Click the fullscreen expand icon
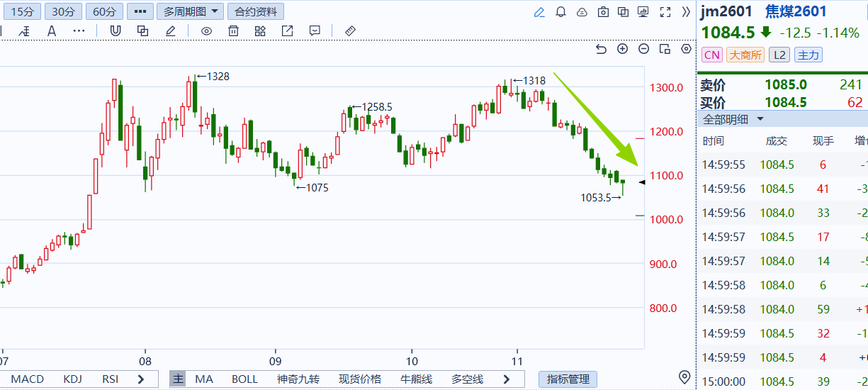Image resolution: width=868 pixels, height=390 pixels. 665,12
